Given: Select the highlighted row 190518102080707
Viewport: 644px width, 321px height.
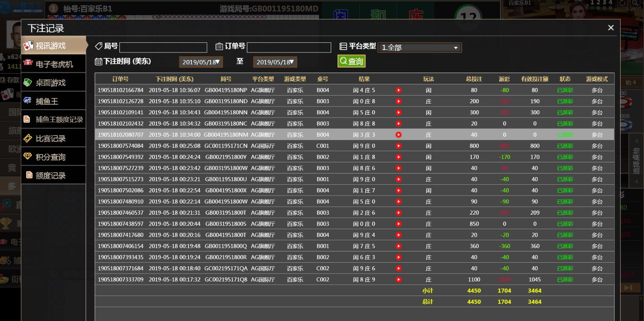Looking at the screenshot, I should coord(120,135).
